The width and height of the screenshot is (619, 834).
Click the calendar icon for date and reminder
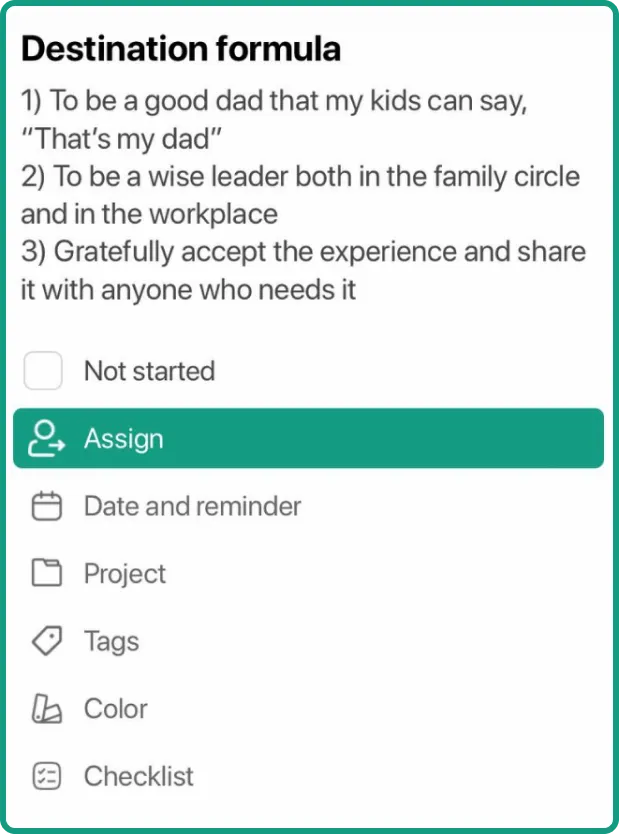coord(46,506)
